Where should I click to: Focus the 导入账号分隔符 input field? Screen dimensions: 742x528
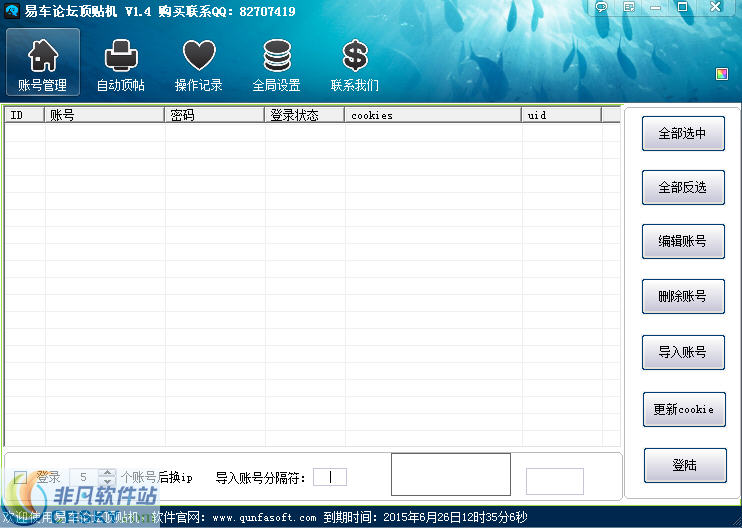pyautogui.click(x=330, y=477)
